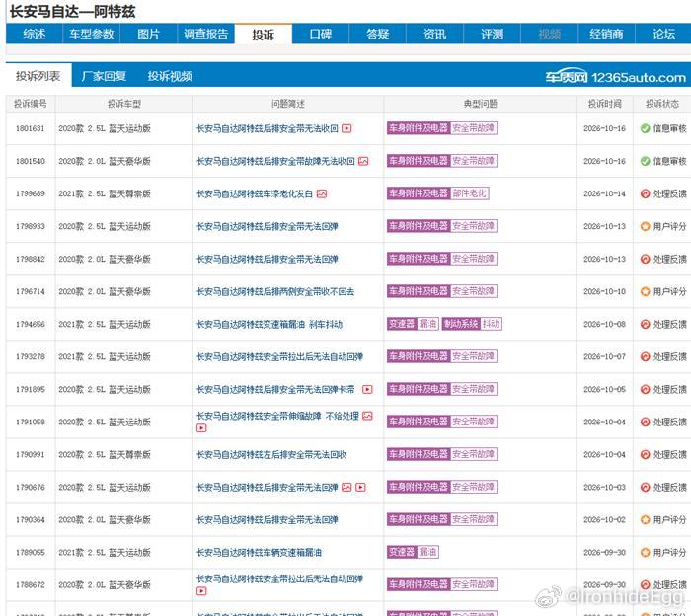Viewport: 691px width, 616px height.
Task: Go to the 综述 tab
Action: [x=35, y=34]
